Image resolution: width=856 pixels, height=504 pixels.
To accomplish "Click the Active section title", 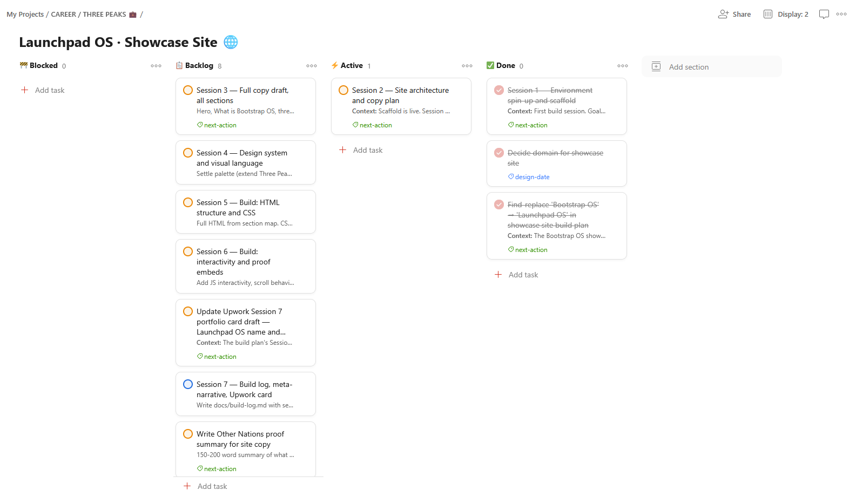I will [x=352, y=65].
